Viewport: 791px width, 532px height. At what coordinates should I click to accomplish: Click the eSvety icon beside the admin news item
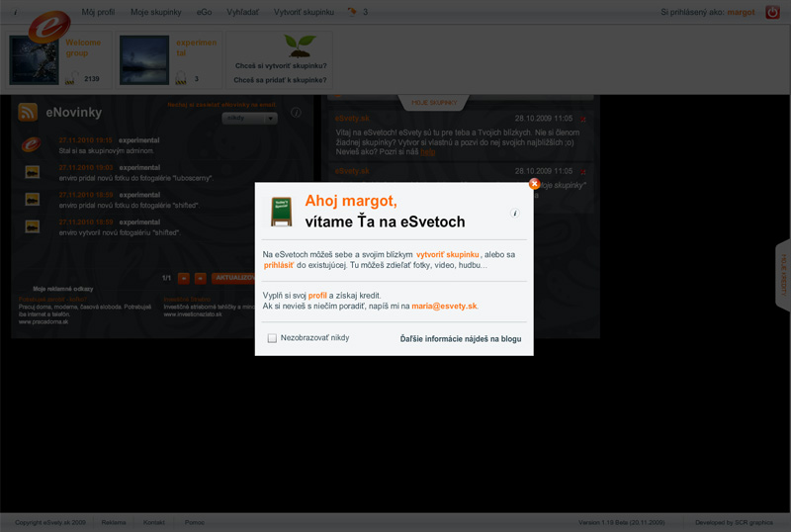click(x=32, y=144)
